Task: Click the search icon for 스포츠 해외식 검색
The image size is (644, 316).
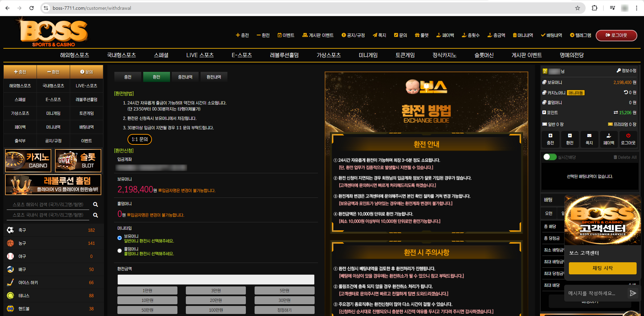Action: tap(96, 205)
